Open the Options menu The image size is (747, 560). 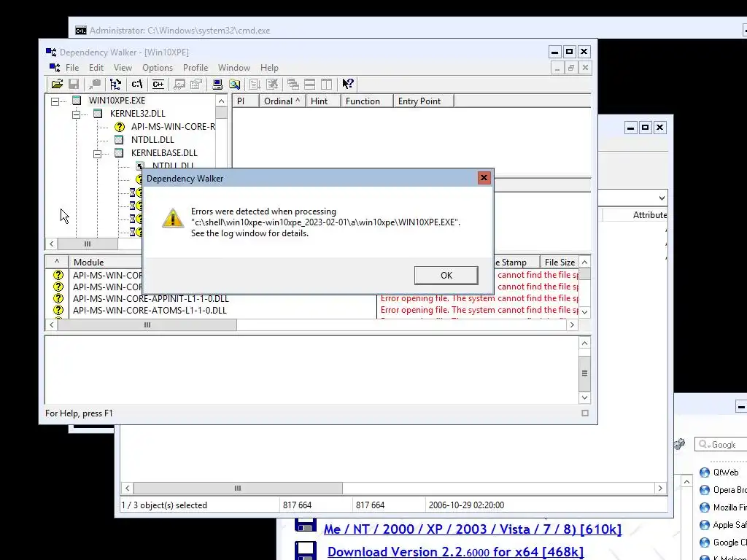[158, 68]
